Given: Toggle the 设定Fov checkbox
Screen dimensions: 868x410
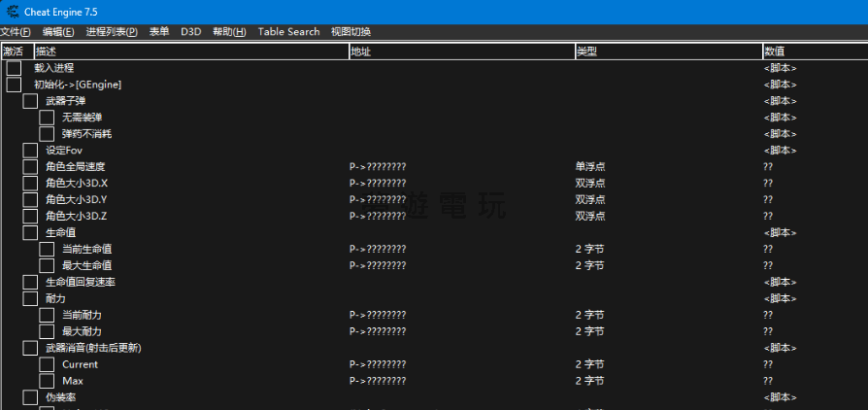Looking at the screenshot, I should pyautogui.click(x=30, y=151).
